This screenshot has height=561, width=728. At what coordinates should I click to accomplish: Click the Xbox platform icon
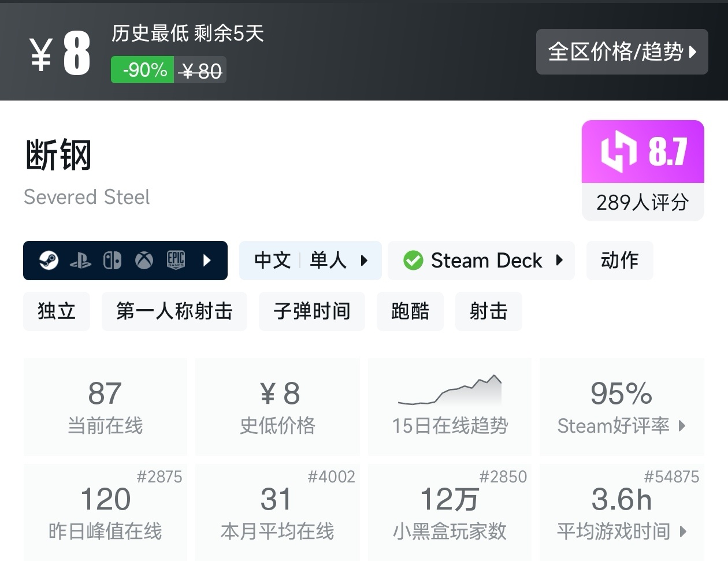[x=144, y=261]
